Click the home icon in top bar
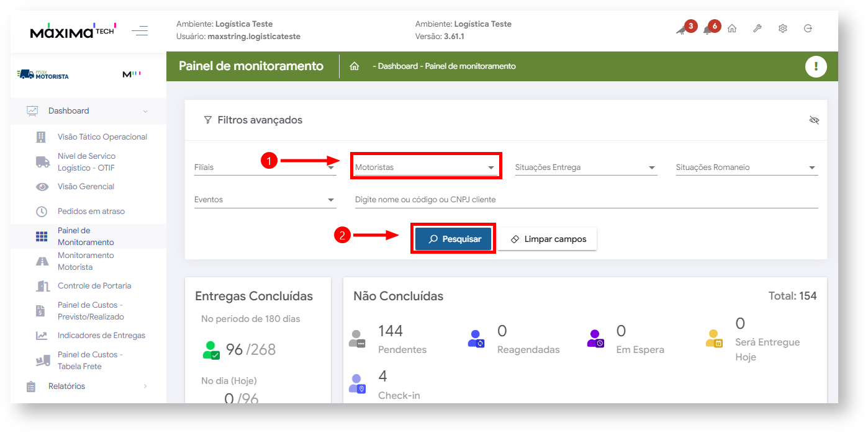Image resolution: width=868 pixels, height=433 pixels. (732, 29)
